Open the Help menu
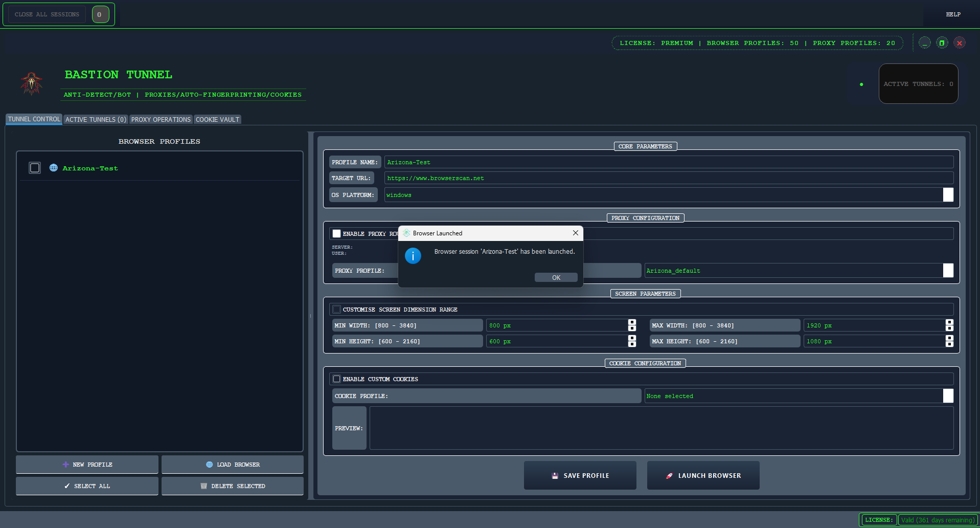 point(953,14)
